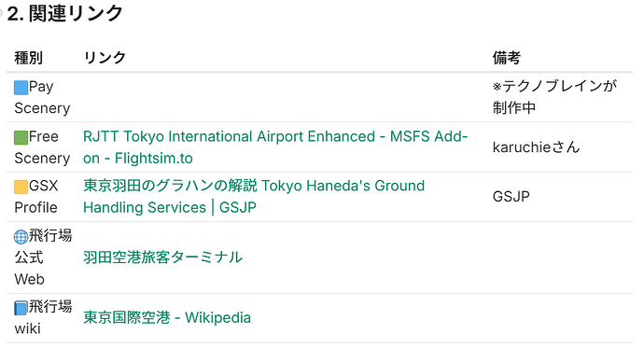Click the globe icon beside 飛行場 公式 Web
This screenshot has height=348, width=644.
pyautogui.click(x=21, y=237)
